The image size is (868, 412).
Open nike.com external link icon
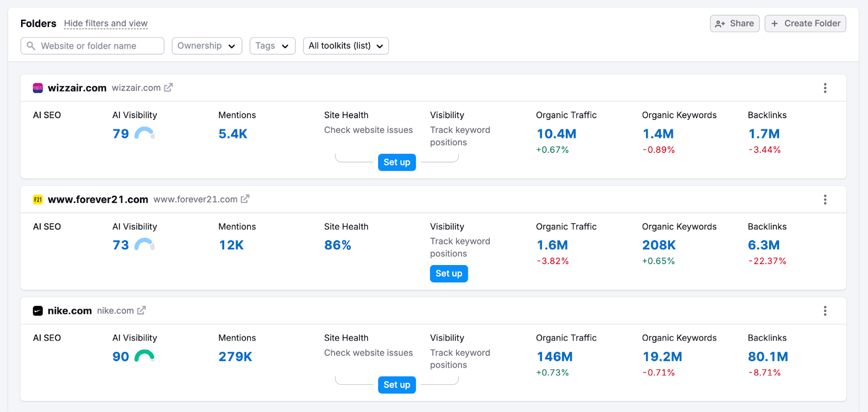tap(142, 311)
